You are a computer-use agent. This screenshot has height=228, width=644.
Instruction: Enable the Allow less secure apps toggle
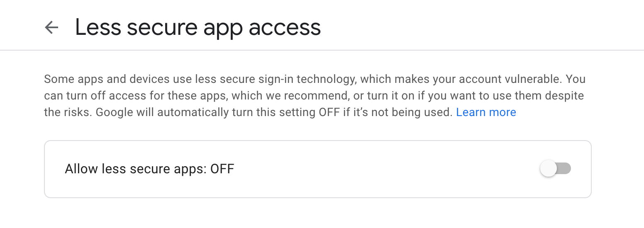[x=555, y=169]
